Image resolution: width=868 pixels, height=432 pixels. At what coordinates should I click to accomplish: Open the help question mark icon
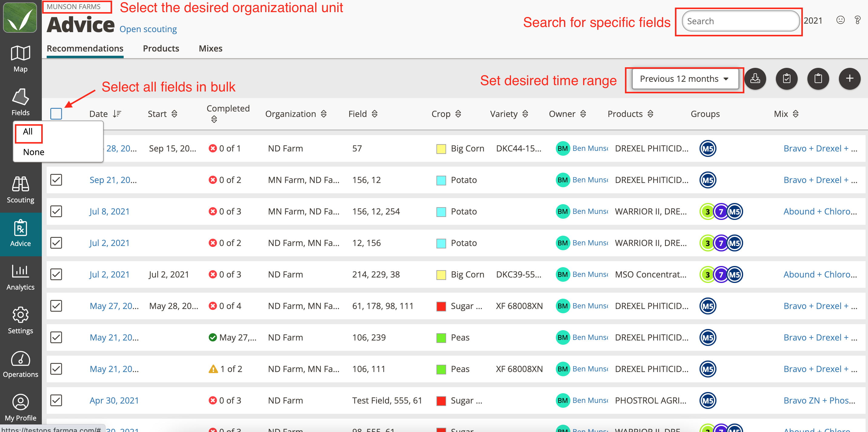858,20
